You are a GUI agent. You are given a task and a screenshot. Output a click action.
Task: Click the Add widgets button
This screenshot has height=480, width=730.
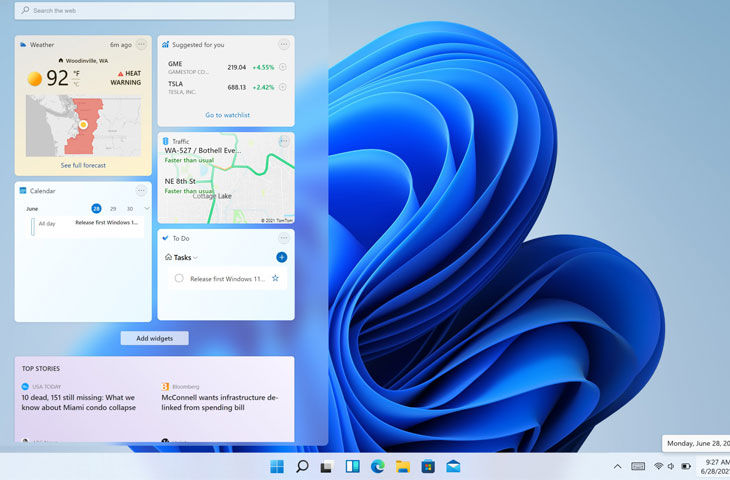[x=154, y=338]
